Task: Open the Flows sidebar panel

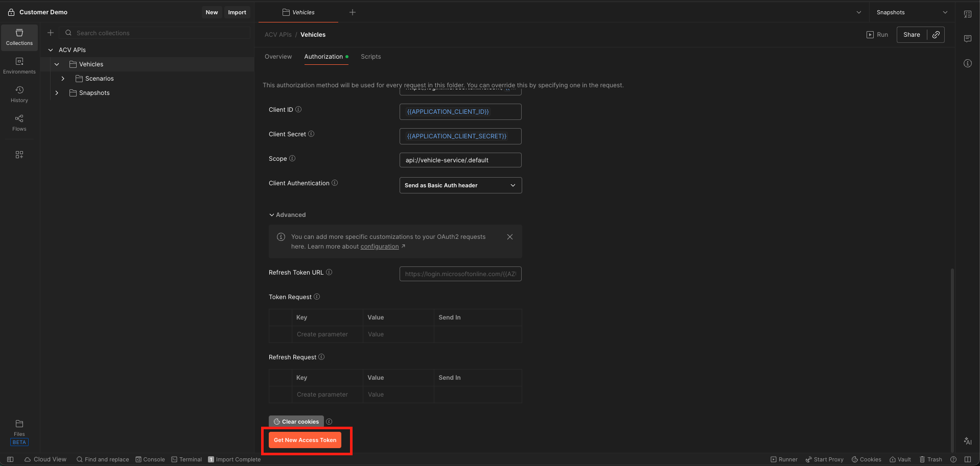Action: coord(19,122)
